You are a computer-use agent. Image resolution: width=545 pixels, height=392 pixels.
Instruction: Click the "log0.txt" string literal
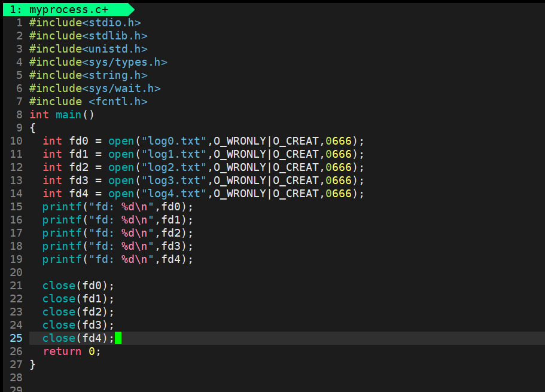coord(174,141)
